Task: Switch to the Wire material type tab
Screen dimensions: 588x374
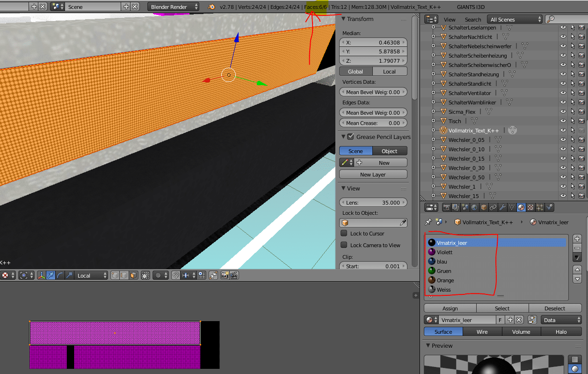Action: click(x=482, y=332)
